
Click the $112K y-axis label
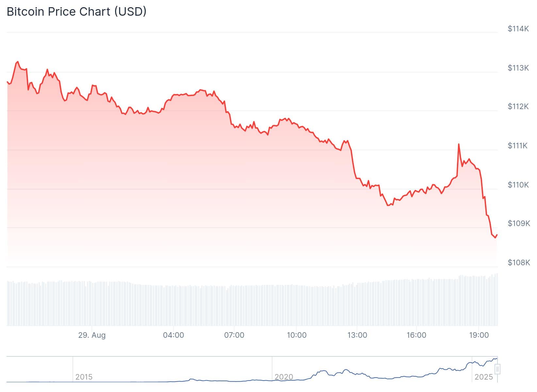coord(518,106)
